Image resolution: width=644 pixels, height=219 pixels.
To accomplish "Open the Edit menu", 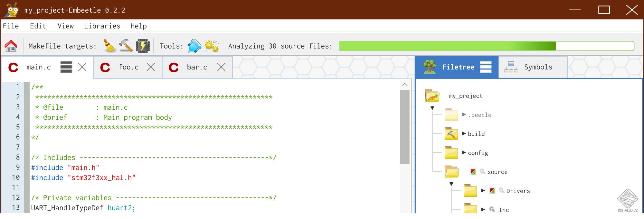I will 38,26.
